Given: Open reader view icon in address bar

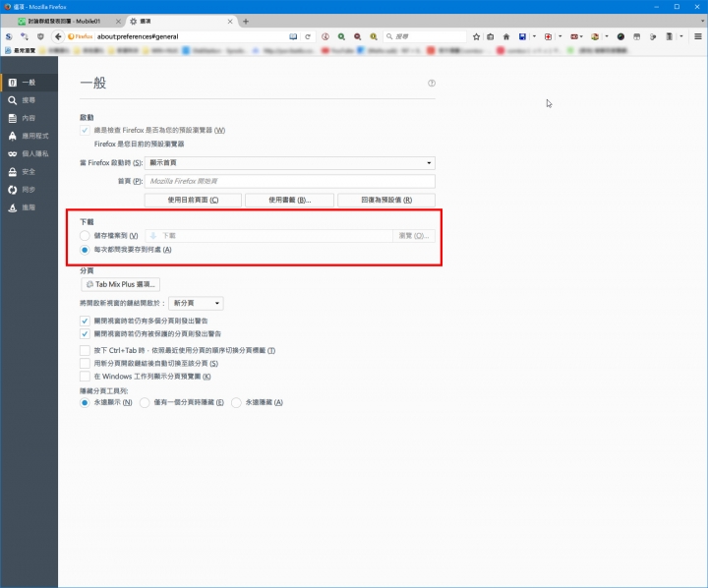Looking at the screenshot, I should click(x=293, y=36).
